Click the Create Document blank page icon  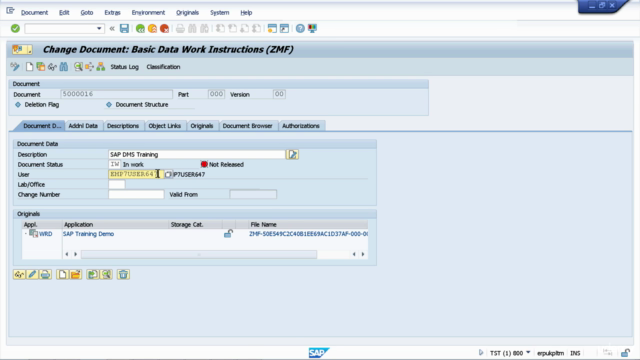(29, 67)
